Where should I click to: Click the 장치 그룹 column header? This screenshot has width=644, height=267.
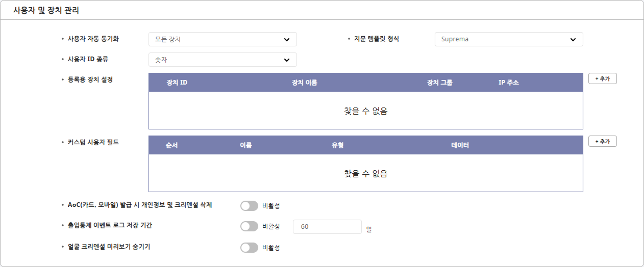point(439,83)
